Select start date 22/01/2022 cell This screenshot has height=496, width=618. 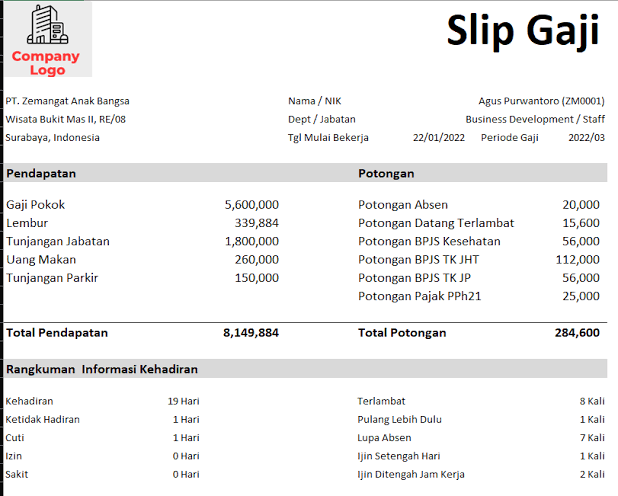438,138
